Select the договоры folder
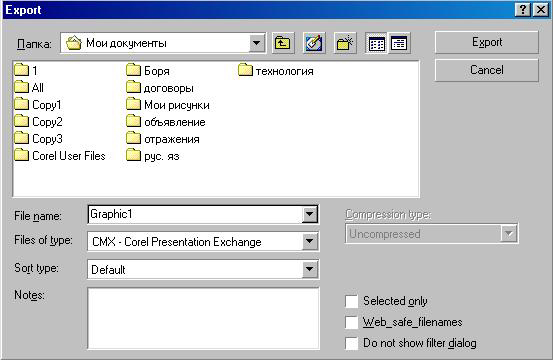This screenshot has height=360, width=553. (160, 88)
